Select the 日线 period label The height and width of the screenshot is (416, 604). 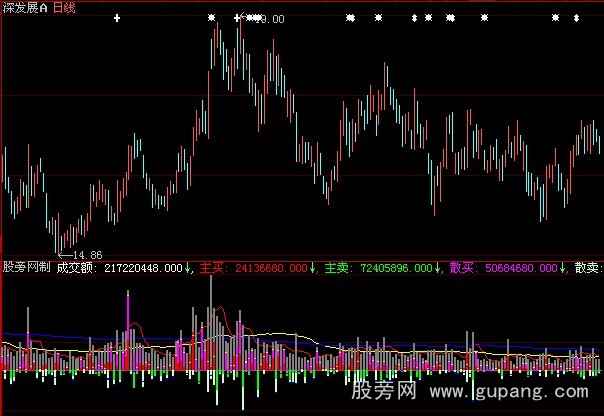click(64, 8)
